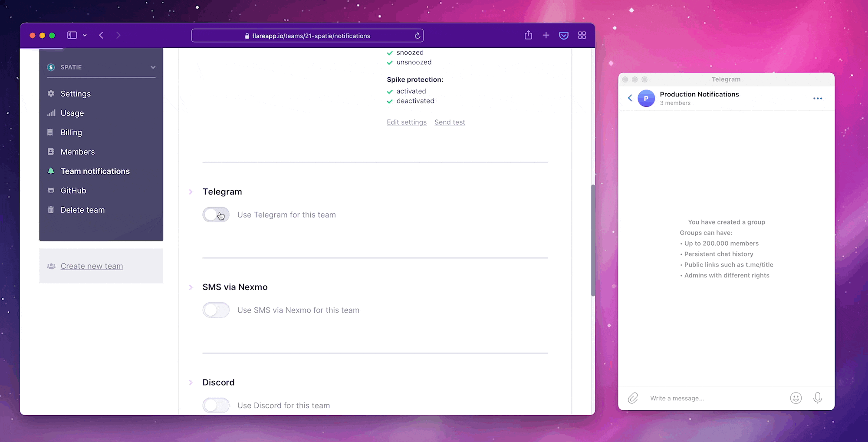Go forward in Safari history

pyautogui.click(x=118, y=35)
